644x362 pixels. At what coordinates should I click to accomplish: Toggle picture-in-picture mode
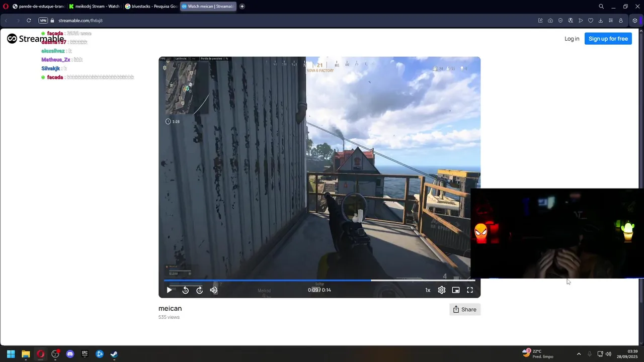tap(456, 290)
